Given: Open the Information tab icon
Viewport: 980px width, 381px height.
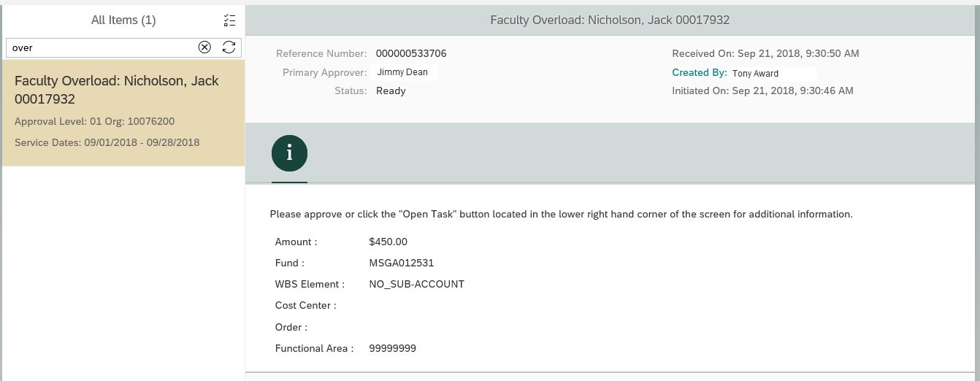Looking at the screenshot, I should point(289,154).
